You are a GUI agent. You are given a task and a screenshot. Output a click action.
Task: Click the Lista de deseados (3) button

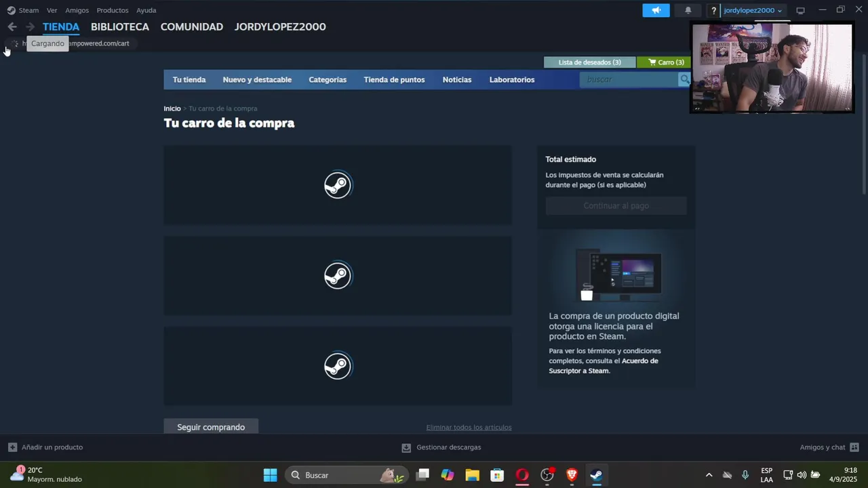coord(589,62)
